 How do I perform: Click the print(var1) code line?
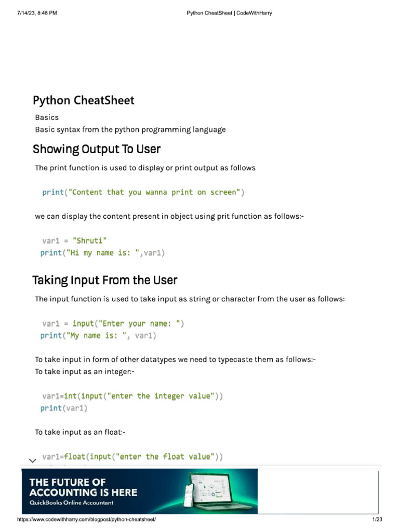(x=64, y=408)
